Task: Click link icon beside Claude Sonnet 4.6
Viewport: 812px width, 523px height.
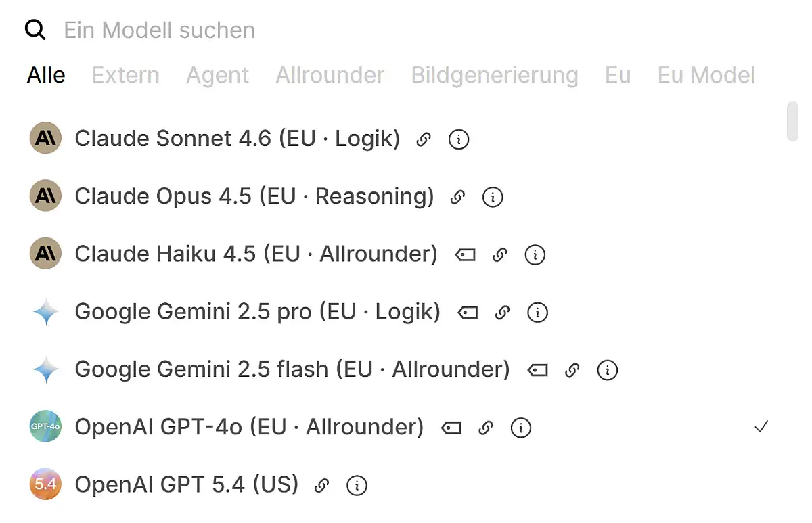Action: (x=424, y=139)
